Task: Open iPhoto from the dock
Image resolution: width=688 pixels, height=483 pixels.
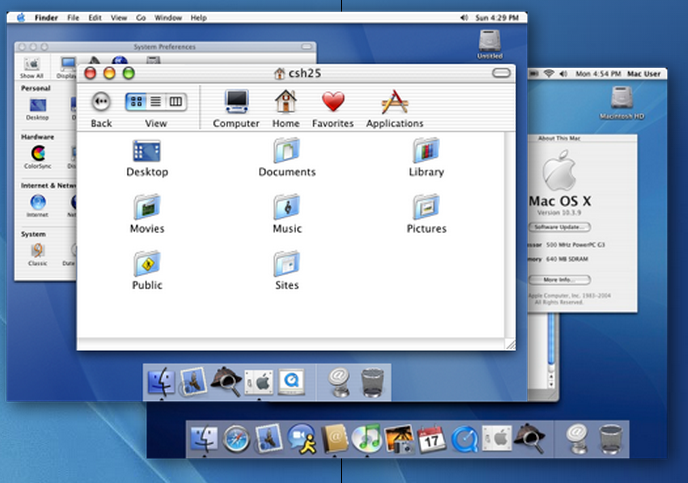Action: (x=399, y=438)
